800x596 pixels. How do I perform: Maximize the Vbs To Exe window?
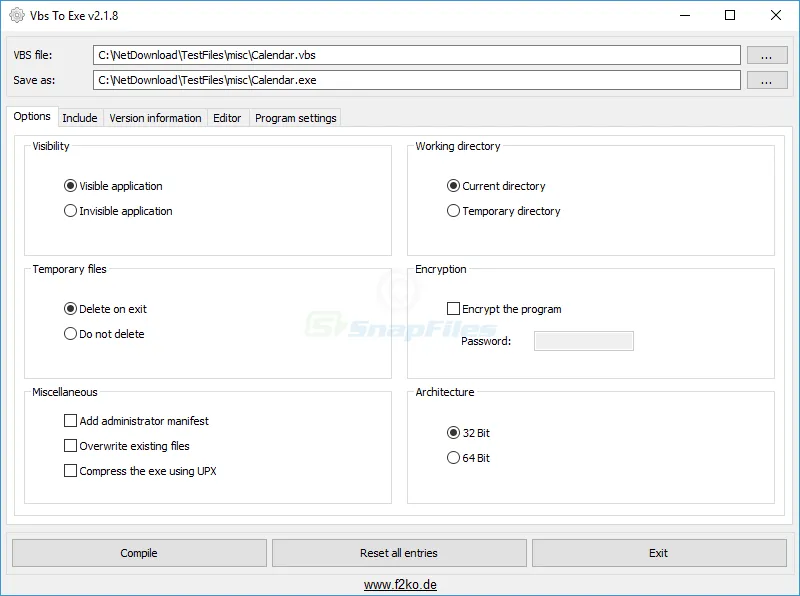pyautogui.click(x=730, y=15)
